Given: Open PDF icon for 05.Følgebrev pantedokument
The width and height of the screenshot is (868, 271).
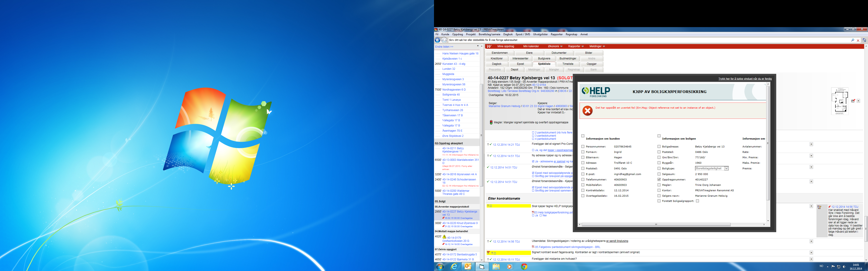Looking at the screenshot, I should click(533, 247).
